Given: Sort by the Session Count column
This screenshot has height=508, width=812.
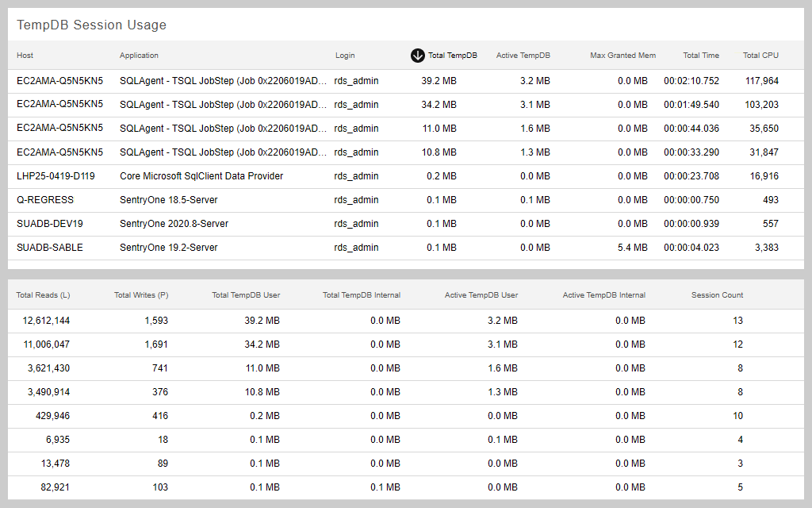Looking at the screenshot, I should point(717,294).
